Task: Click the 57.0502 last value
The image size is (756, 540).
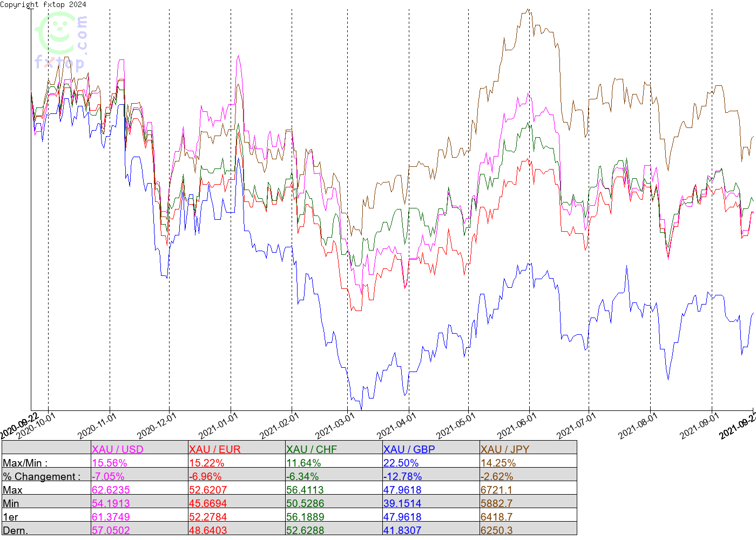Action: [x=111, y=530]
